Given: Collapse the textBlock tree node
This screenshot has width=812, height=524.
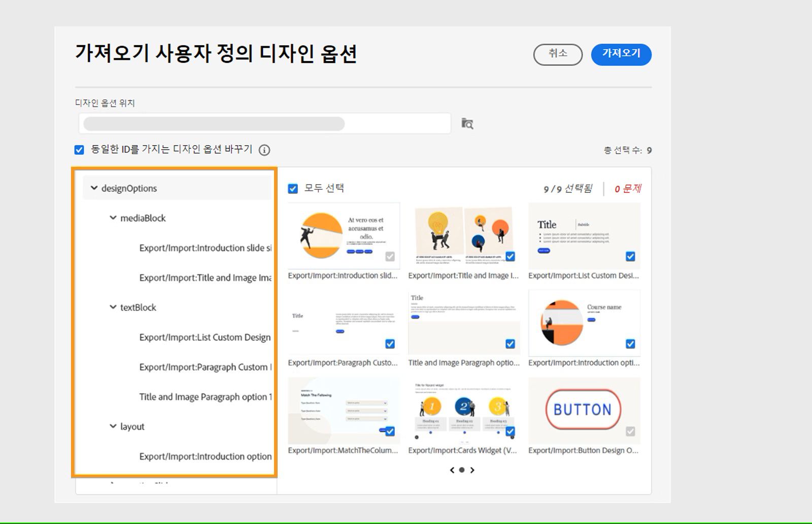Looking at the screenshot, I should pyautogui.click(x=112, y=307).
